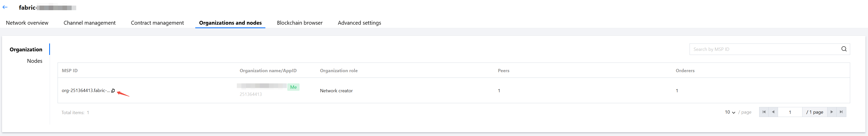Viewport: 868px width, 136px height.
Task: Go to first page of results
Action: (x=764, y=112)
